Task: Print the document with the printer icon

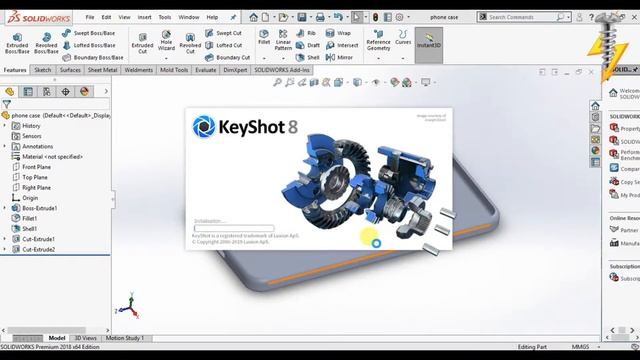Action: point(320,17)
